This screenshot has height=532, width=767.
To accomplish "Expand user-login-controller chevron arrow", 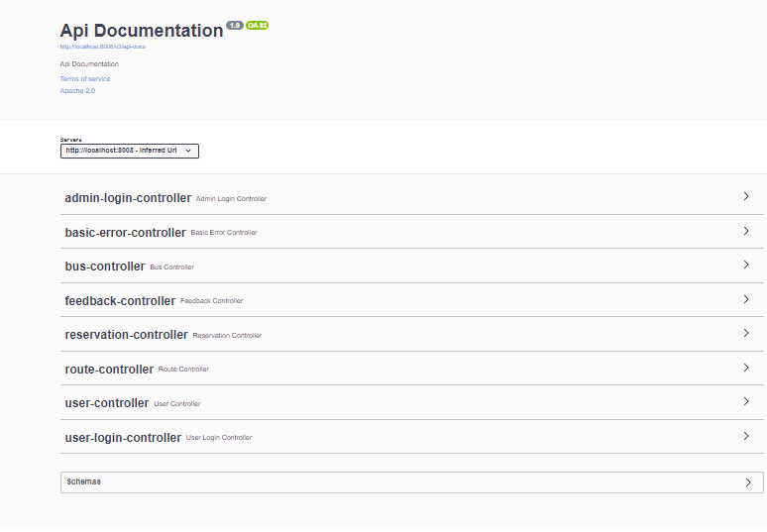I will [x=746, y=436].
